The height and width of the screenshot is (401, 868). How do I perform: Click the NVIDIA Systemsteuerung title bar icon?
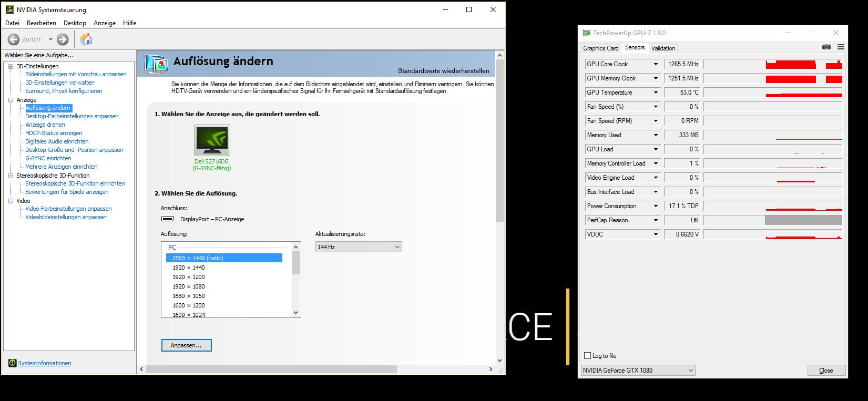click(10, 9)
